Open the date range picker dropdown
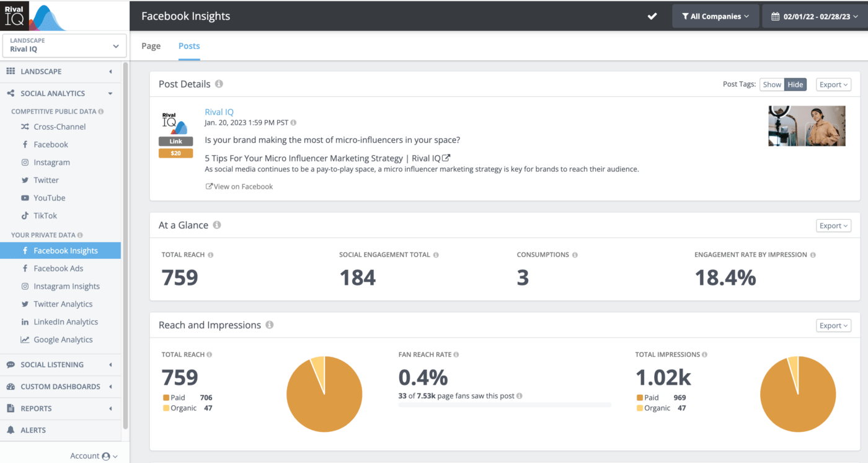The width and height of the screenshot is (868, 463). tap(815, 17)
